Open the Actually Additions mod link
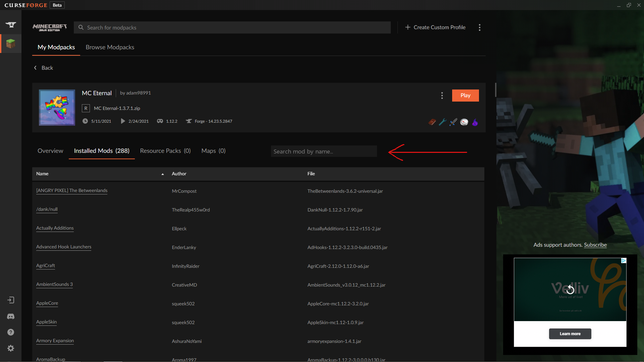The height and width of the screenshot is (362, 644). (55, 228)
